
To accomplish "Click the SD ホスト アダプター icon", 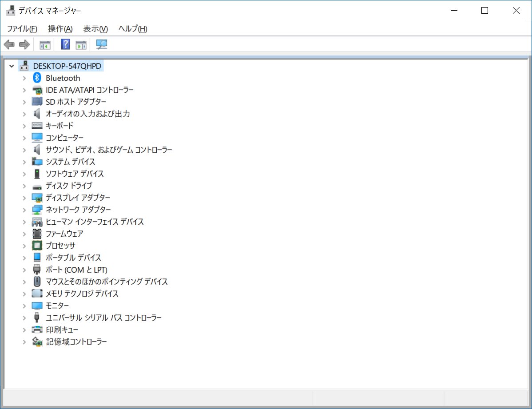I will click(37, 102).
